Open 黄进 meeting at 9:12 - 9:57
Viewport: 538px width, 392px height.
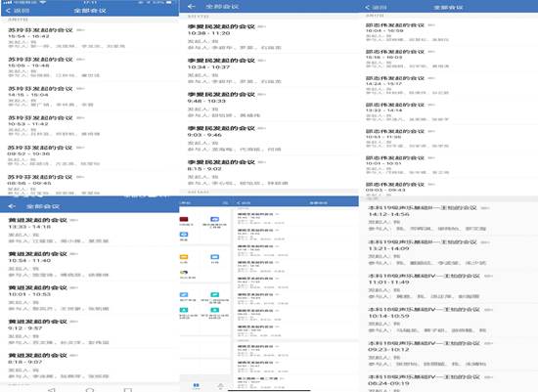[x=90, y=331]
